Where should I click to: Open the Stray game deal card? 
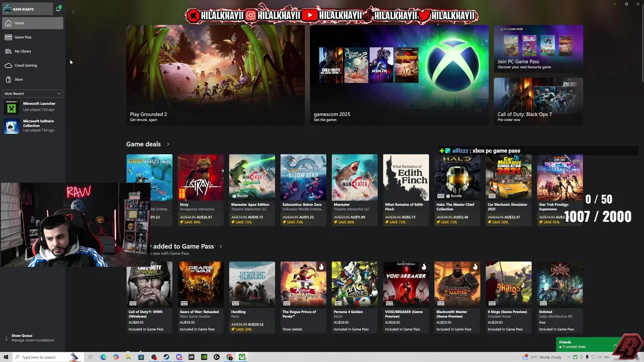(x=201, y=190)
